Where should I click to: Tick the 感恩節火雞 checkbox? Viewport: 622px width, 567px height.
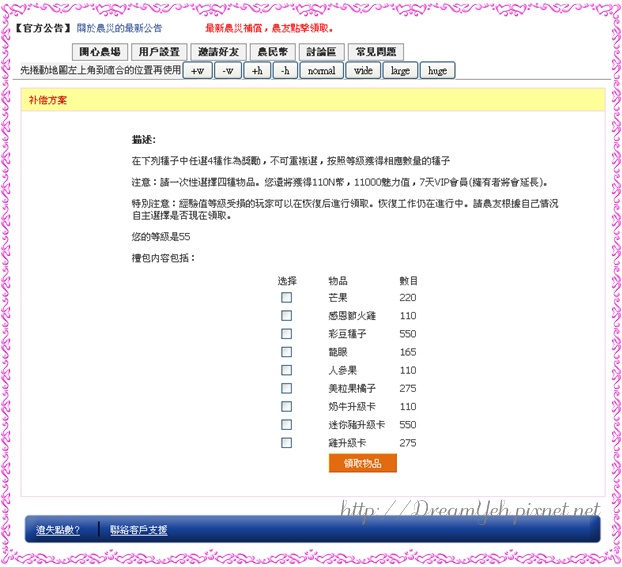pyautogui.click(x=286, y=316)
